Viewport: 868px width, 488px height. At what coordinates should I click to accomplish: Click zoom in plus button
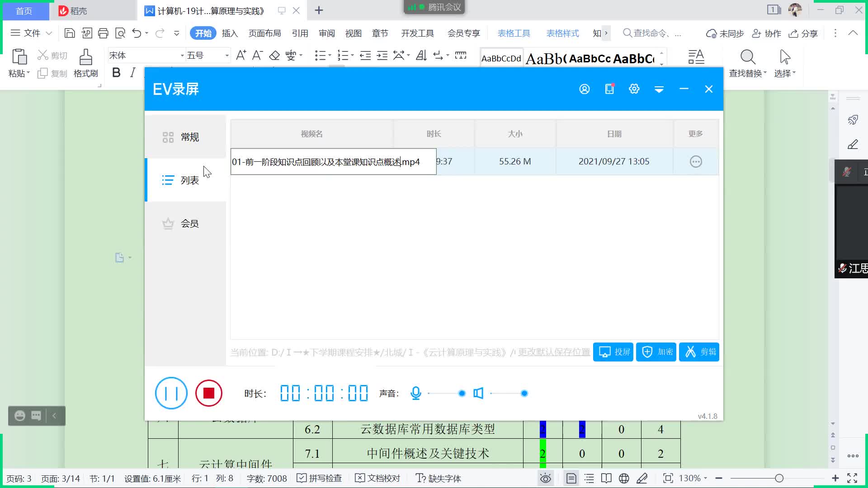[x=835, y=478]
